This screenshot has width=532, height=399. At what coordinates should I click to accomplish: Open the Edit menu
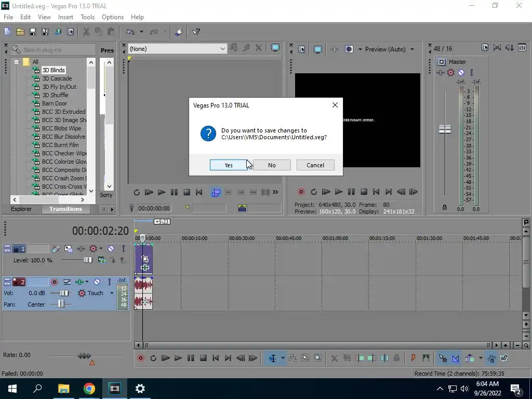25,17
